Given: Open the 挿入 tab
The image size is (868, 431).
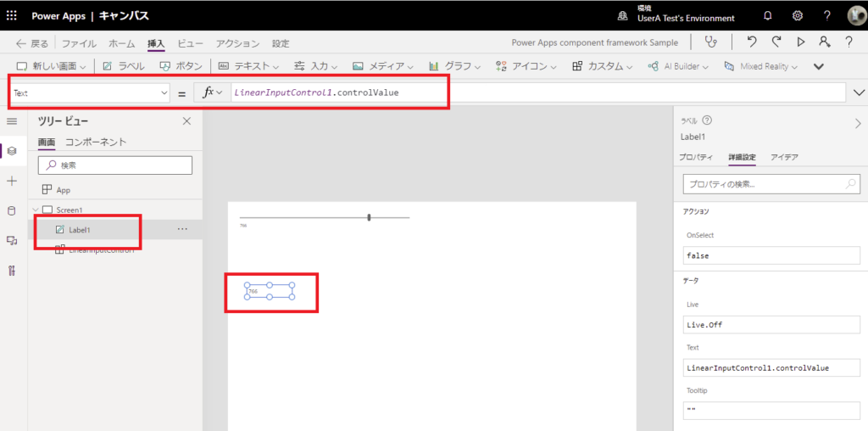Looking at the screenshot, I should click(156, 44).
